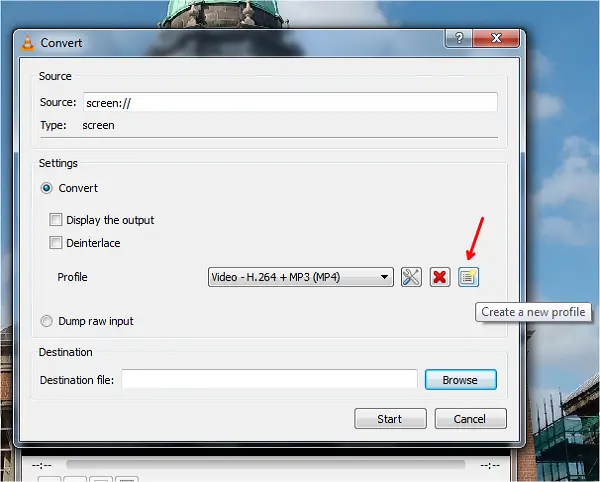Image resolution: width=600 pixels, height=482 pixels.
Task: Select Dump raw input radio button
Action: (x=46, y=321)
